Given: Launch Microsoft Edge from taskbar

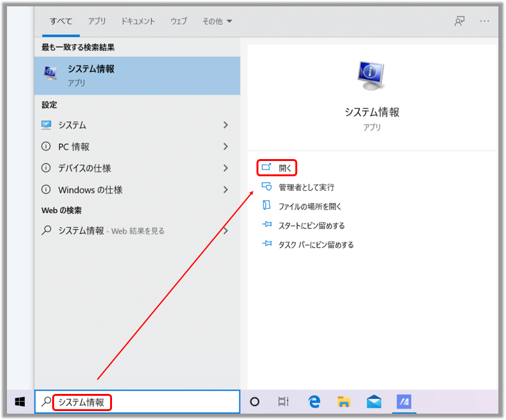Looking at the screenshot, I should click(314, 402).
